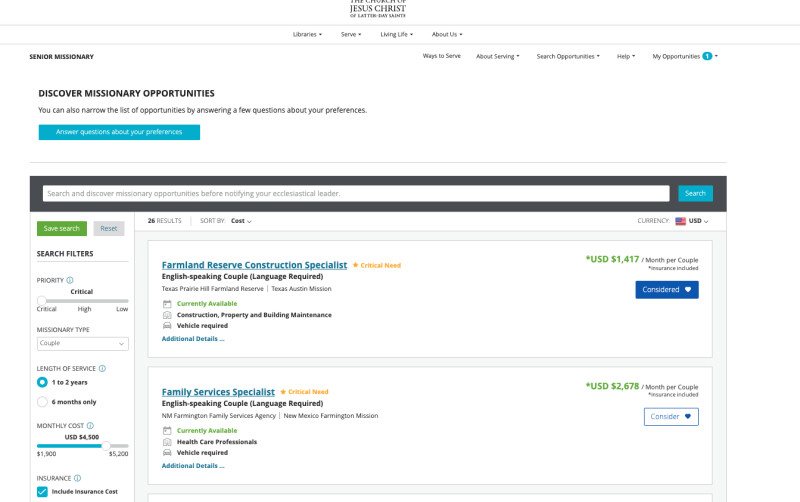Click the Priority slider handle

click(x=42, y=300)
